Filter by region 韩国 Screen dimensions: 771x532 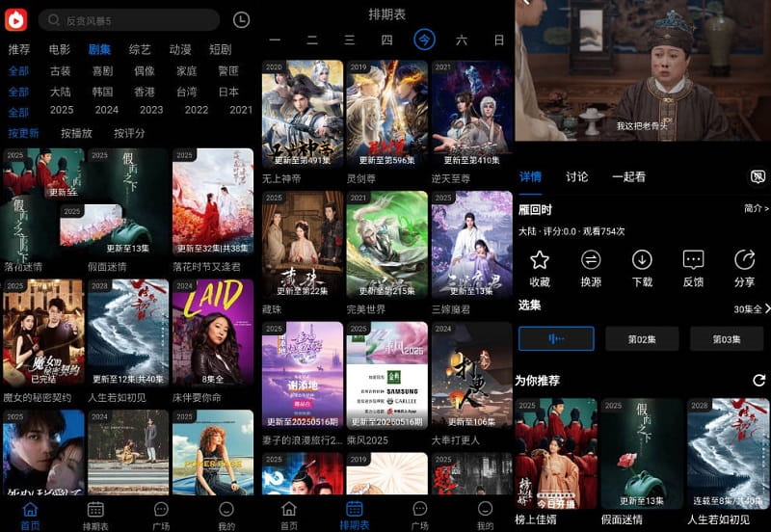[103, 92]
